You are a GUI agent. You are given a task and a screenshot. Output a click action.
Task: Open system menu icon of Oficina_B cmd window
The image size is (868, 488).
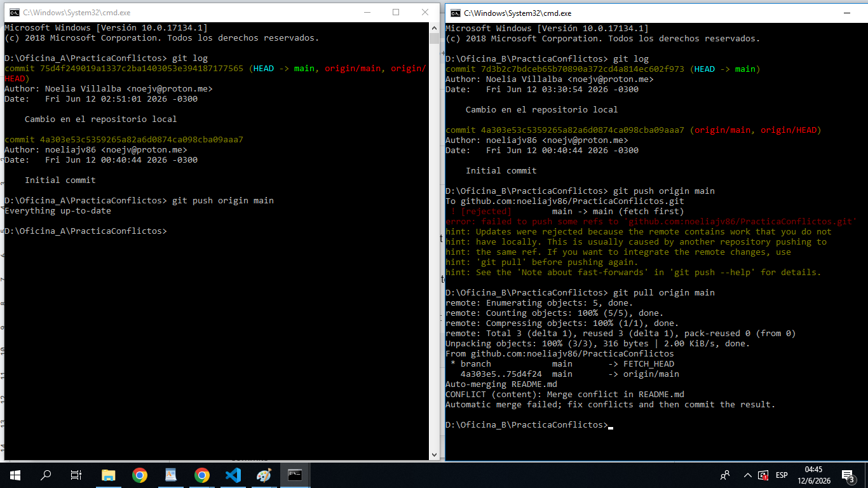coord(456,13)
